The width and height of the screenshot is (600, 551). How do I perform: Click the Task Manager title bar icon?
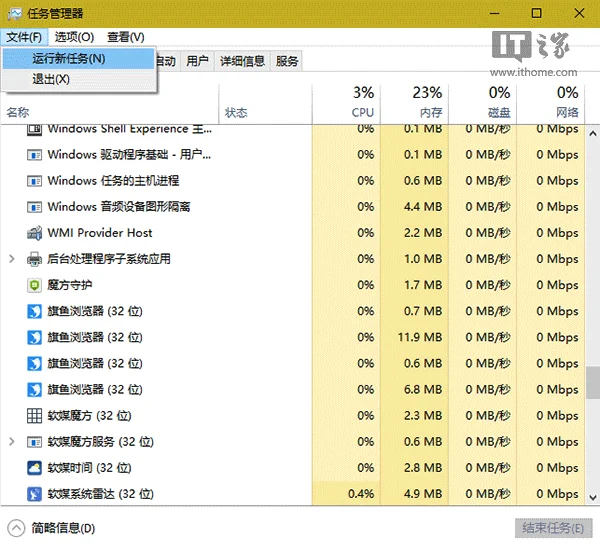point(15,14)
